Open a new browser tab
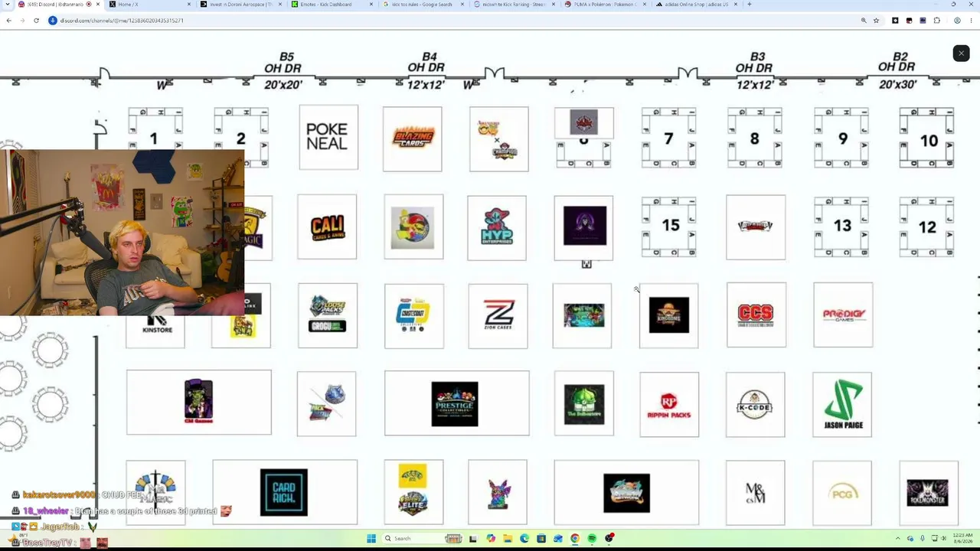 tap(749, 5)
